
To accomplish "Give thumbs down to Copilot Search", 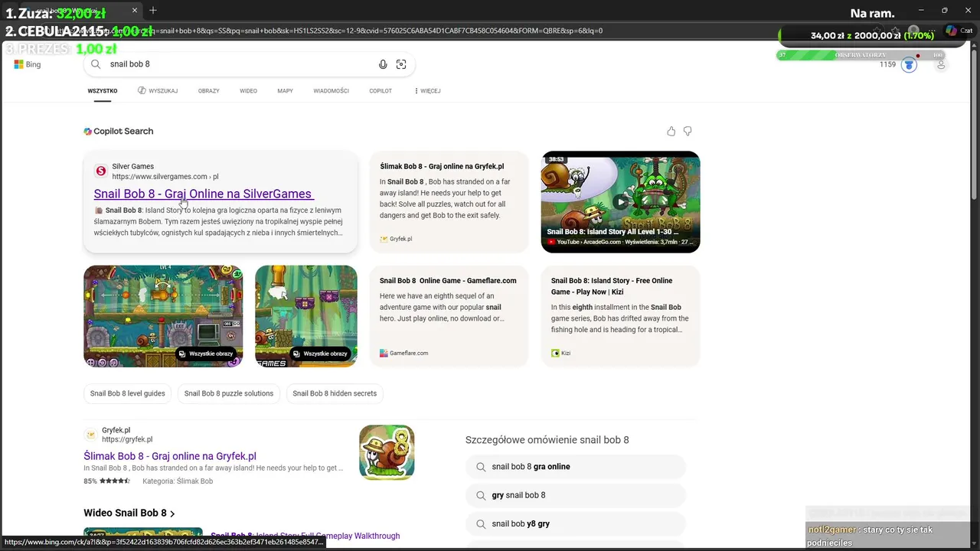I will [688, 132].
